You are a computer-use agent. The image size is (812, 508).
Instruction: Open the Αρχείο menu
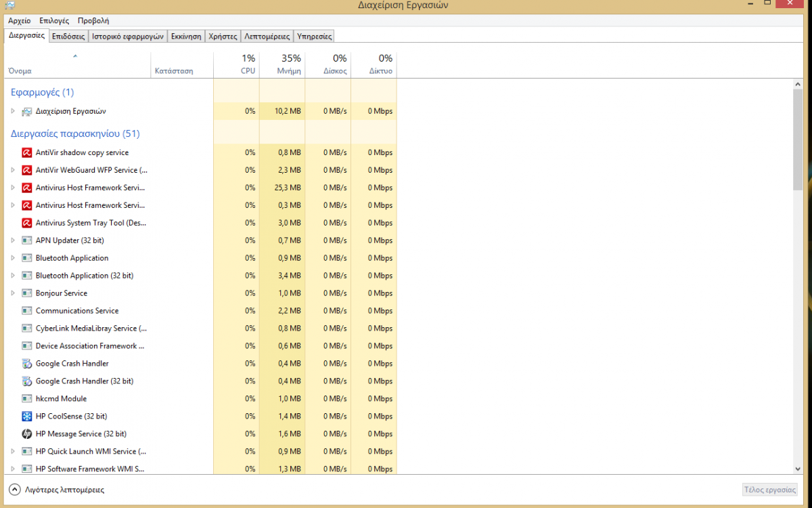19,21
